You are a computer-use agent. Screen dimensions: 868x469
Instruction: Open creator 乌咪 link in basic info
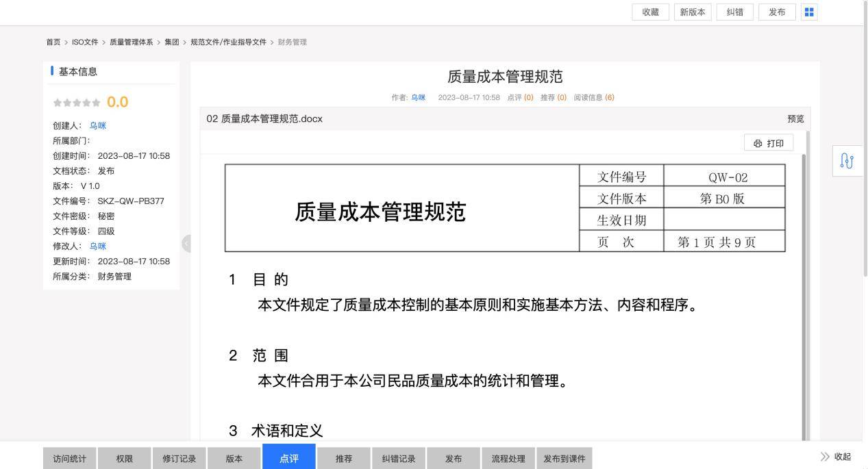pos(98,126)
